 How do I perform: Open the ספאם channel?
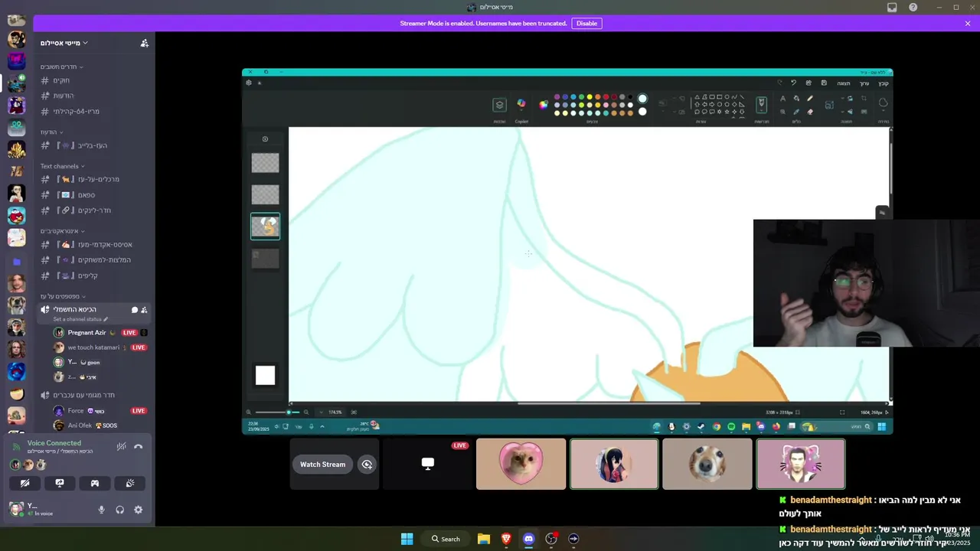pos(94,195)
